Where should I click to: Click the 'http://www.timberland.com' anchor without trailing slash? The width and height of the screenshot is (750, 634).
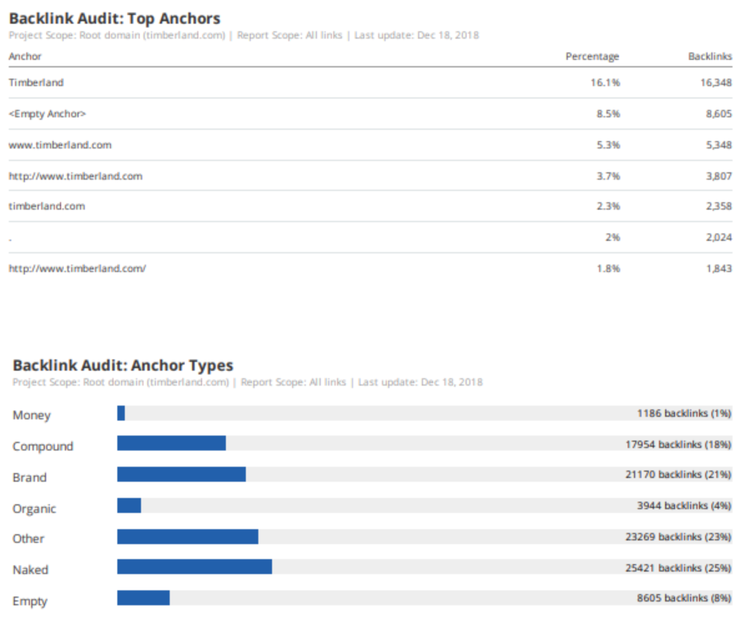76,176
